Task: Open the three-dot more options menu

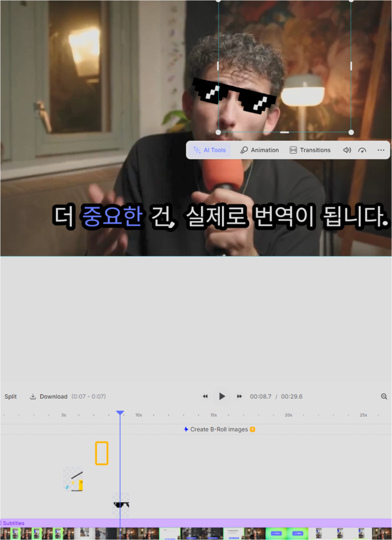Action: tap(381, 150)
